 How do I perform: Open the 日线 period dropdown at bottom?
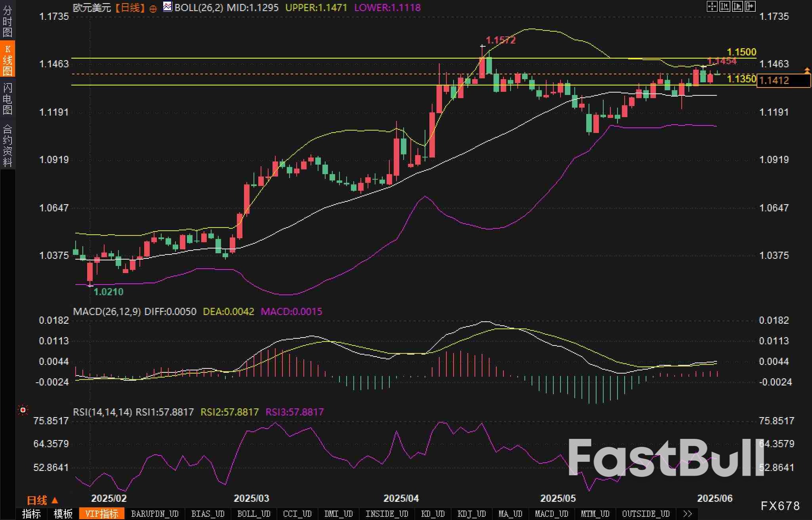[42, 500]
